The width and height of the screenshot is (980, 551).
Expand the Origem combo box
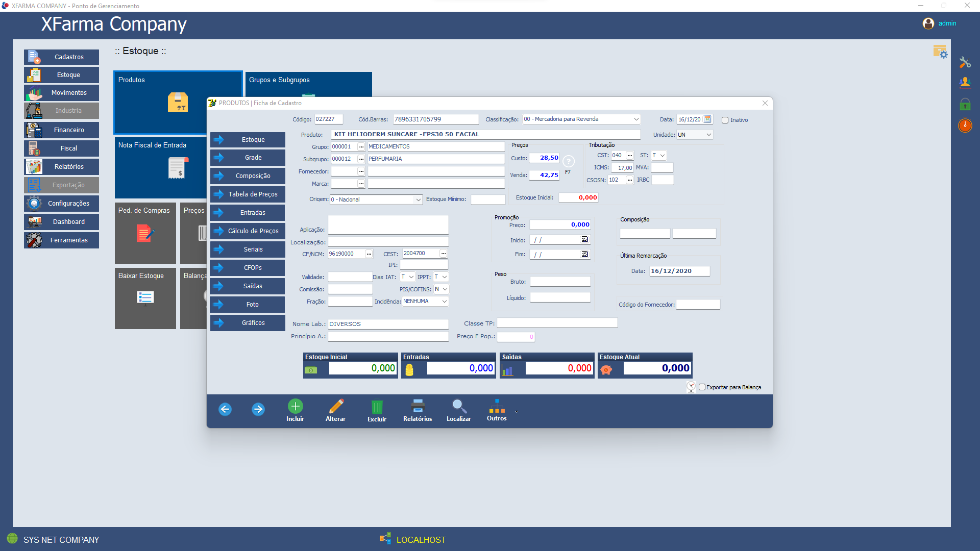(418, 200)
